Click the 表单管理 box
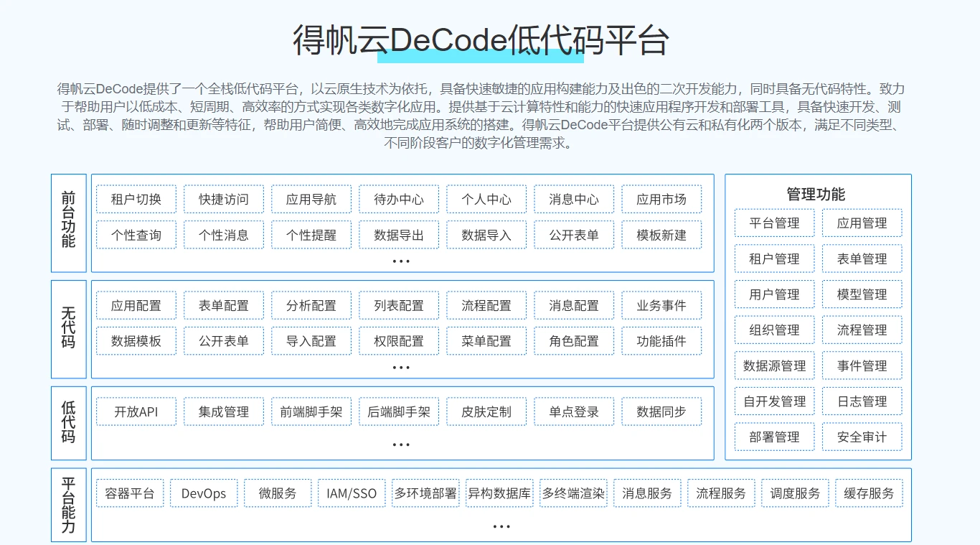This screenshot has width=980, height=545. [x=862, y=258]
